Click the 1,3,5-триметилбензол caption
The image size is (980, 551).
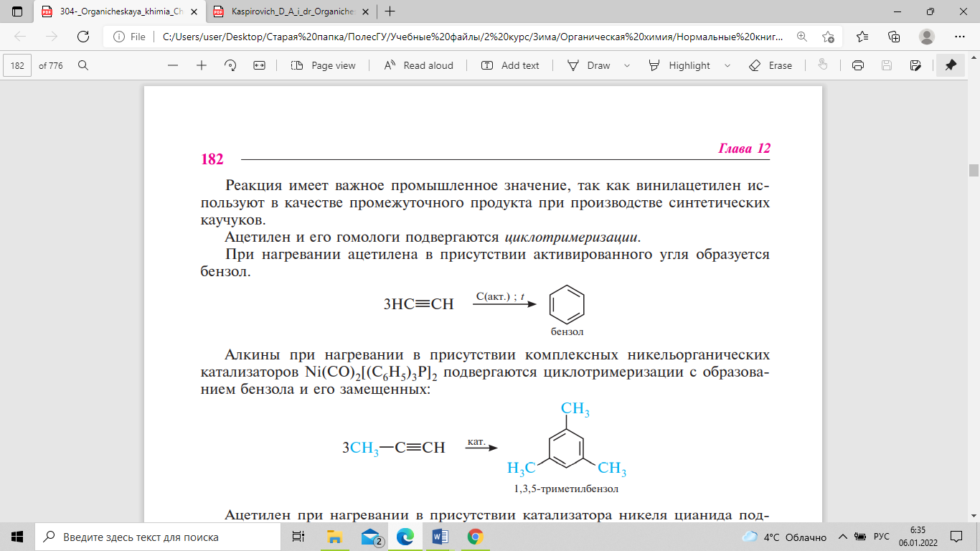(x=566, y=489)
